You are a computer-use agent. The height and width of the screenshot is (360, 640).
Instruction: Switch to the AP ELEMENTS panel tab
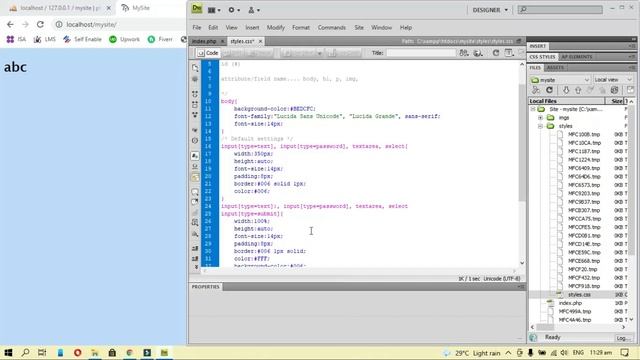point(576,57)
